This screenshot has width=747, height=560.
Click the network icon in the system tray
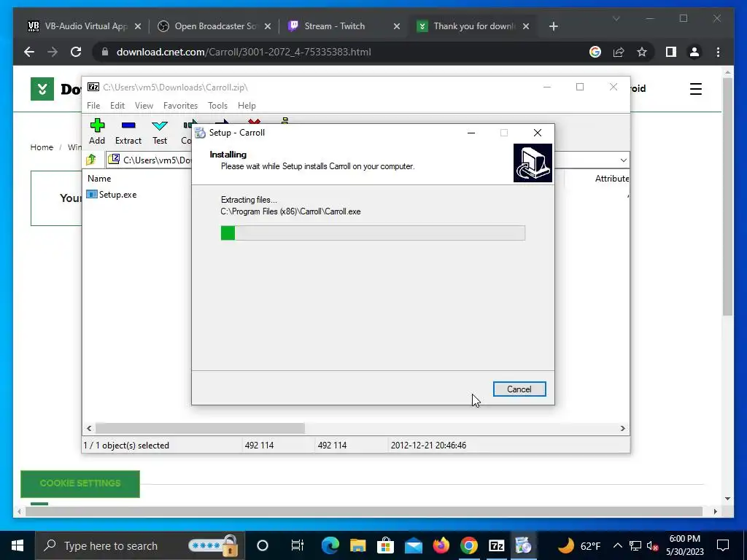click(635, 545)
